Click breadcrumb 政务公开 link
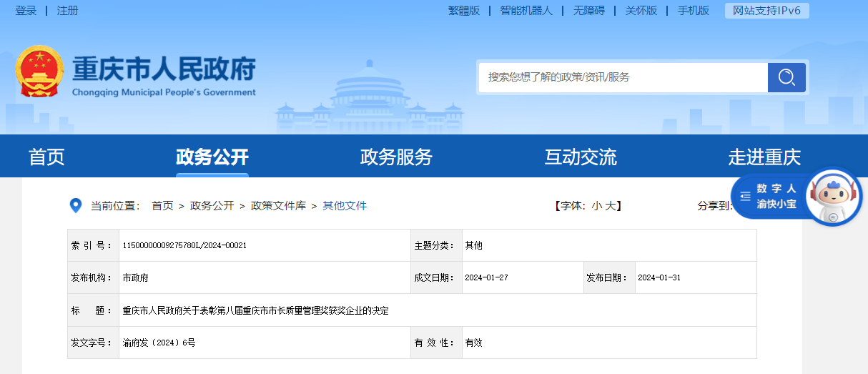 pyautogui.click(x=212, y=206)
